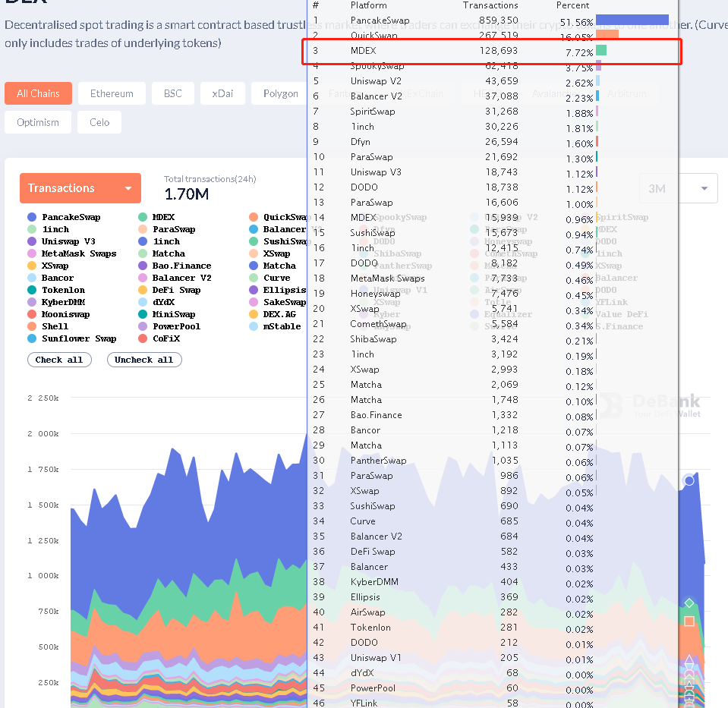Click Dfyn row in tooltip list

(492, 142)
